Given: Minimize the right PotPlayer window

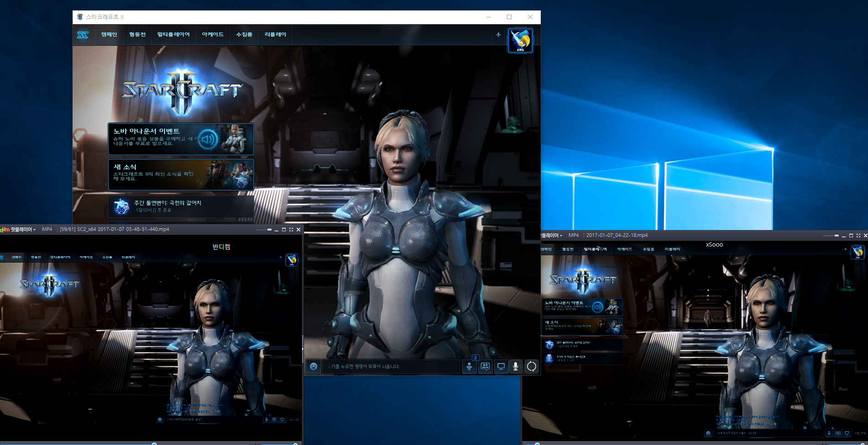Looking at the screenshot, I should [x=844, y=236].
